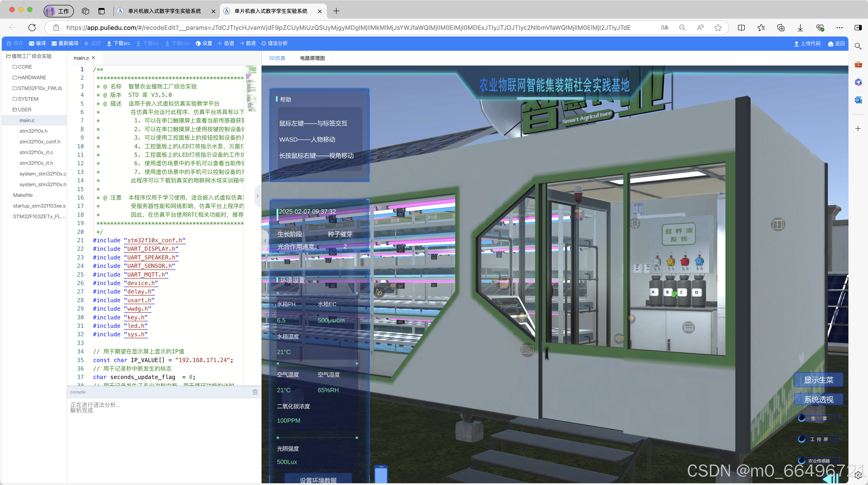Open 设置 settings in blue toolbar
The image size is (868, 485).
pyautogui.click(x=204, y=43)
